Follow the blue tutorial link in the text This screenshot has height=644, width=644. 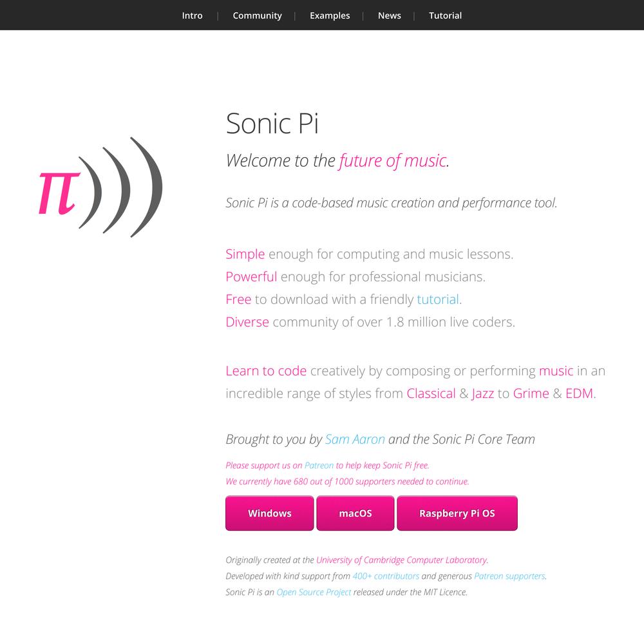pos(438,299)
